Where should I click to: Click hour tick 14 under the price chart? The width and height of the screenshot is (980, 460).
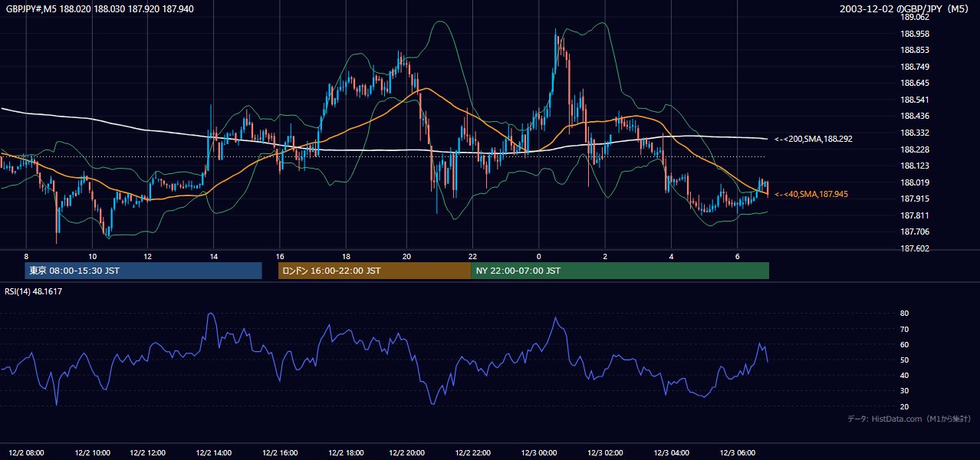coord(214,257)
